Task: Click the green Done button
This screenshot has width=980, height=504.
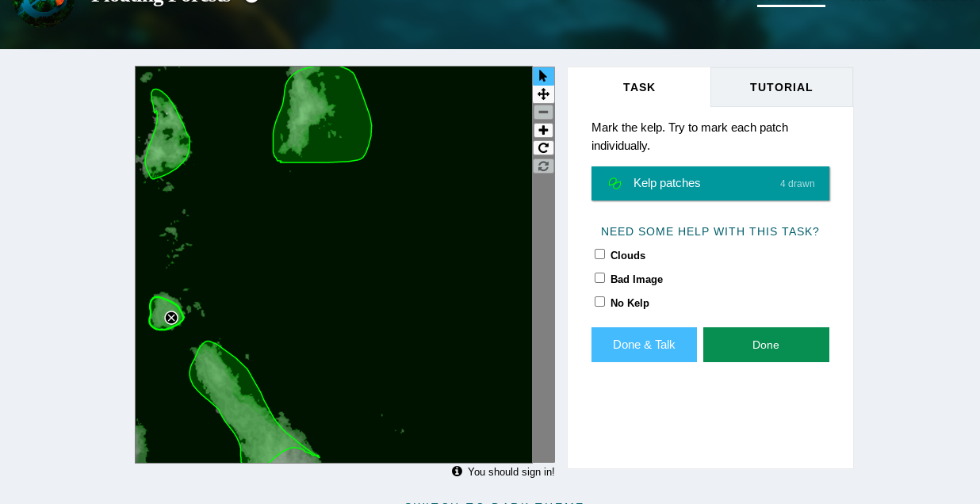Action: point(766,345)
